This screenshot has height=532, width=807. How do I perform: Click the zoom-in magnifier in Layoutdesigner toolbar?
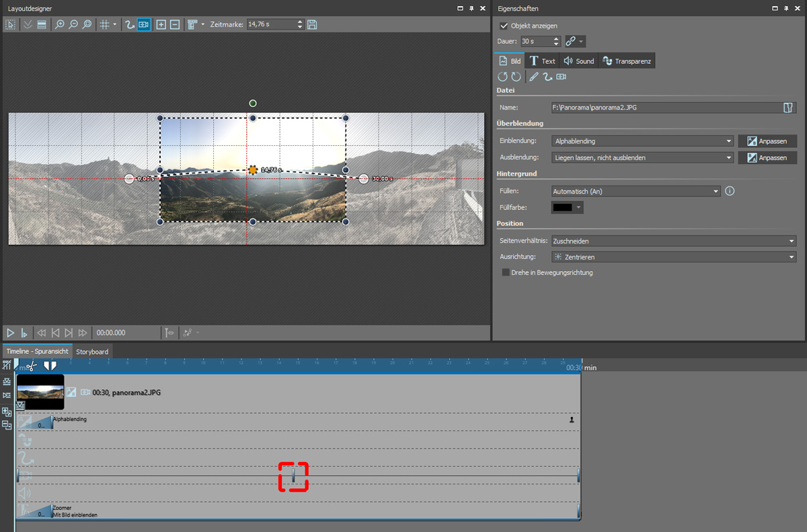coord(59,25)
